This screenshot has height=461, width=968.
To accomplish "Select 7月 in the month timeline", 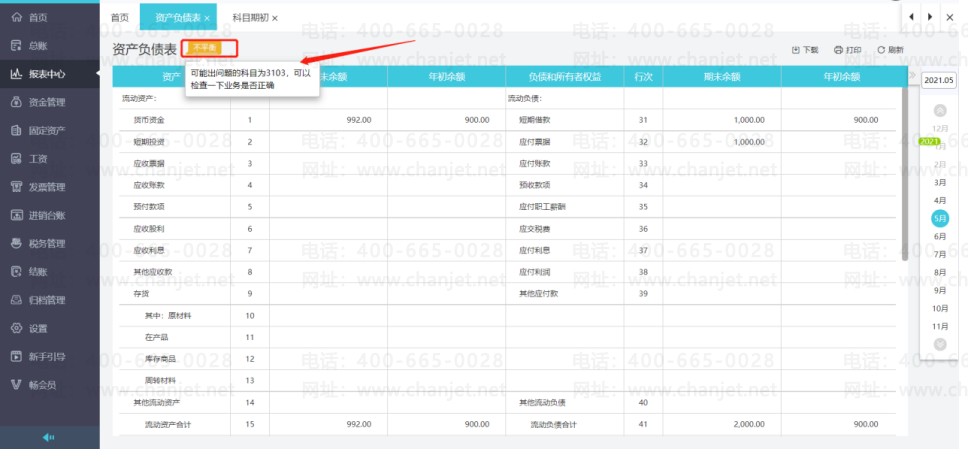I will coord(940,254).
